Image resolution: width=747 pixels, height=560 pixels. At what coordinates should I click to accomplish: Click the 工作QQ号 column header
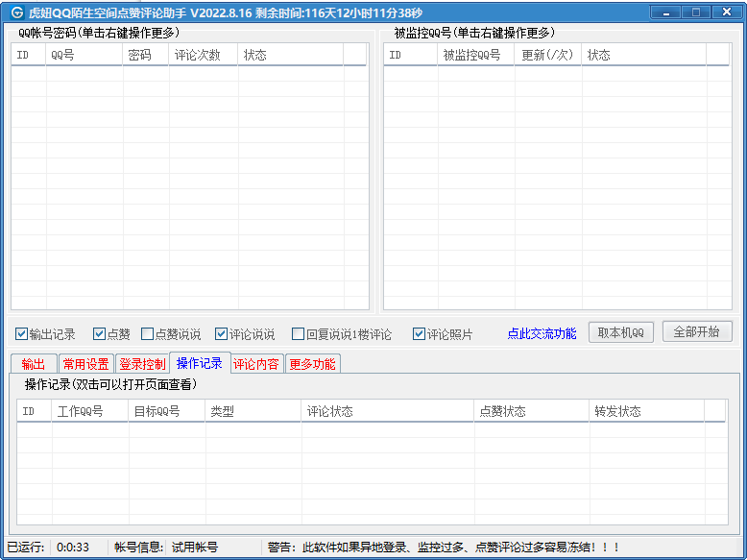point(90,411)
